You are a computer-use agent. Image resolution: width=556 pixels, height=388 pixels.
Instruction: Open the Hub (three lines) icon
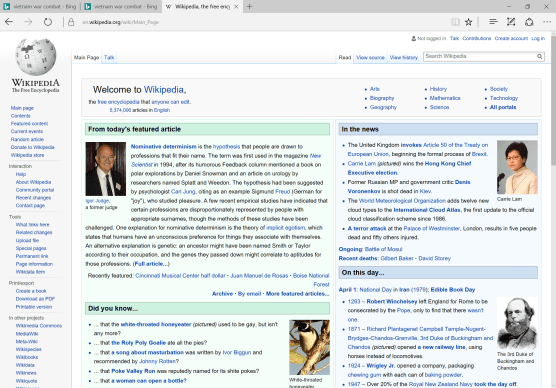[493, 22]
